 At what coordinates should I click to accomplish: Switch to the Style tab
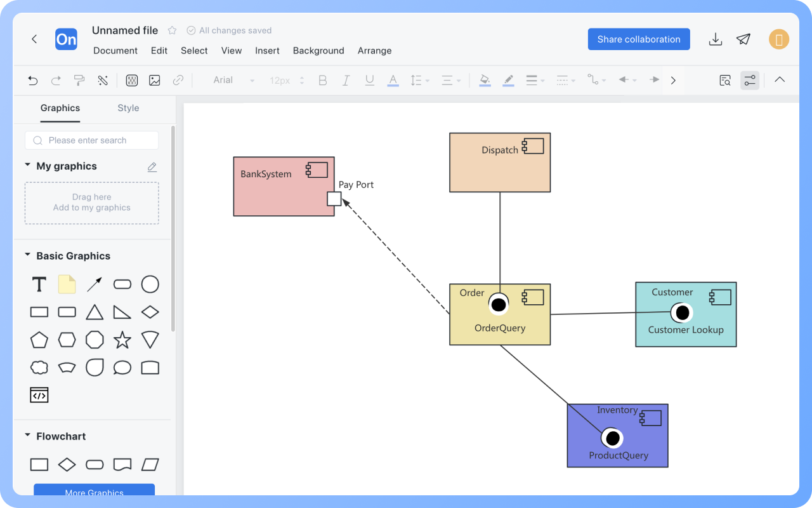pyautogui.click(x=128, y=108)
